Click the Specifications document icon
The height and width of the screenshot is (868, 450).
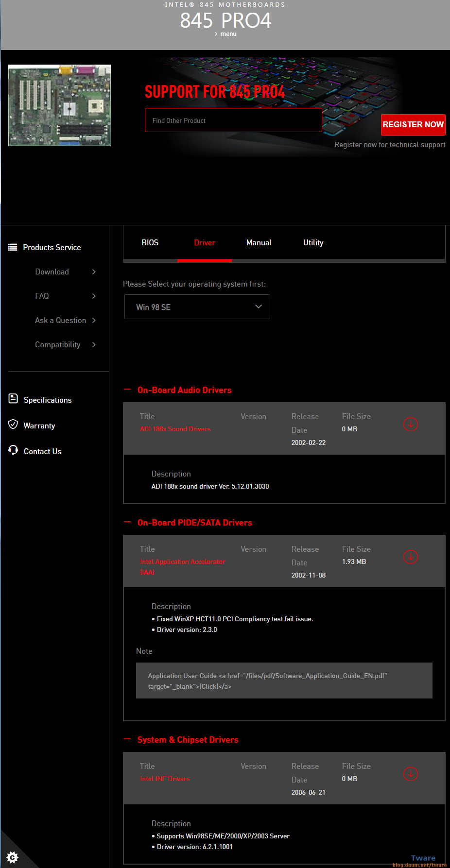13,399
